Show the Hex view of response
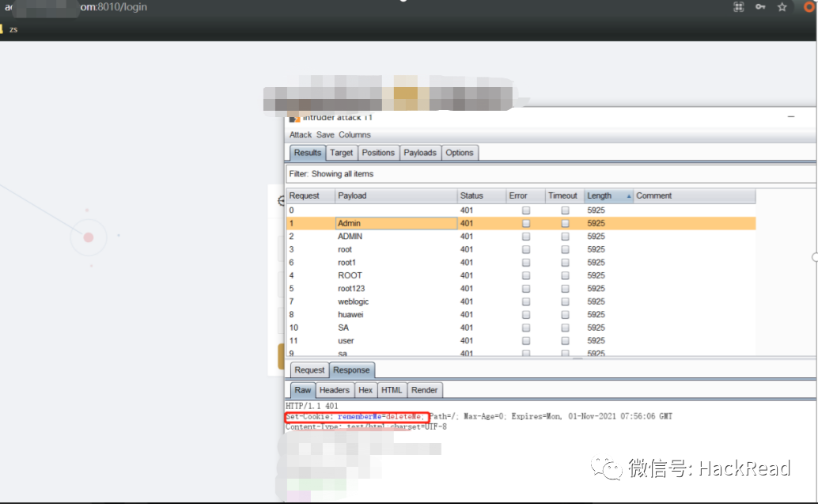 365,390
